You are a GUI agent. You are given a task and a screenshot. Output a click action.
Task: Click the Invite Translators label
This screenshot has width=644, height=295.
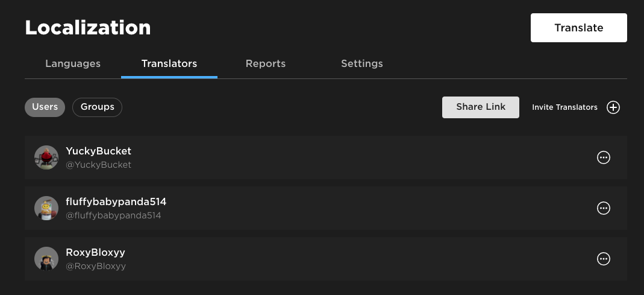[x=564, y=107]
